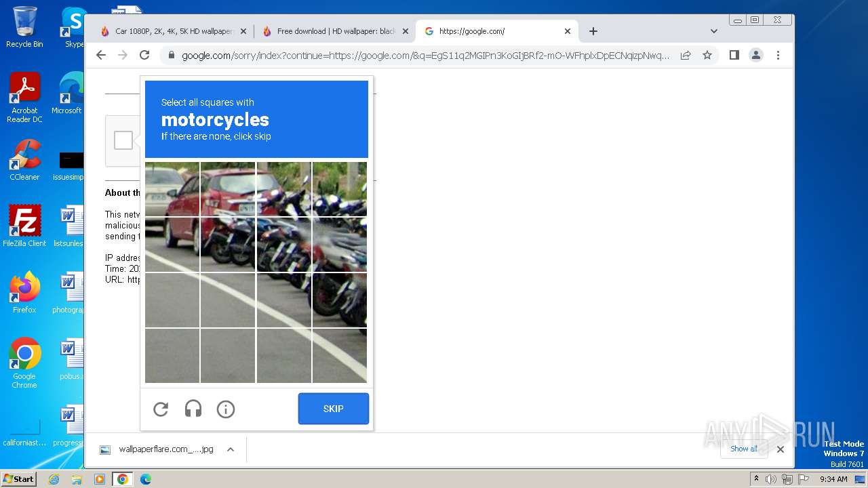The image size is (868, 488).
Task: Open Chrome profile avatar
Action: [x=756, y=55]
